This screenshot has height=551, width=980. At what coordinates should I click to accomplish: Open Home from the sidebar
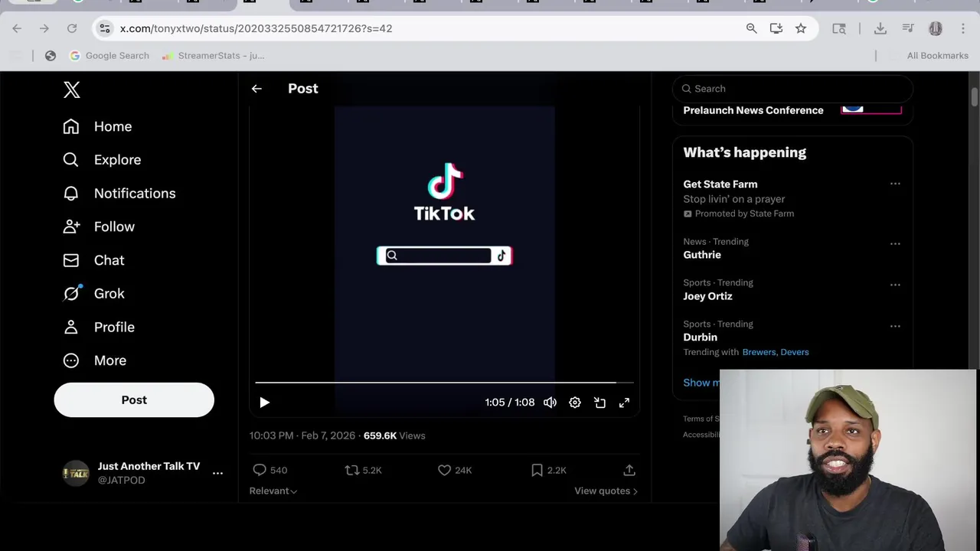click(x=97, y=126)
